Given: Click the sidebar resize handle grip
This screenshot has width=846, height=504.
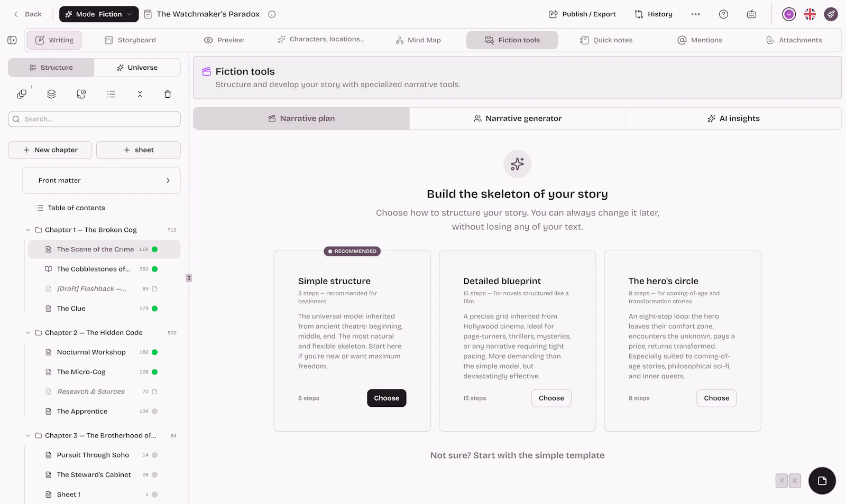Looking at the screenshot, I should (x=189, y=278).
